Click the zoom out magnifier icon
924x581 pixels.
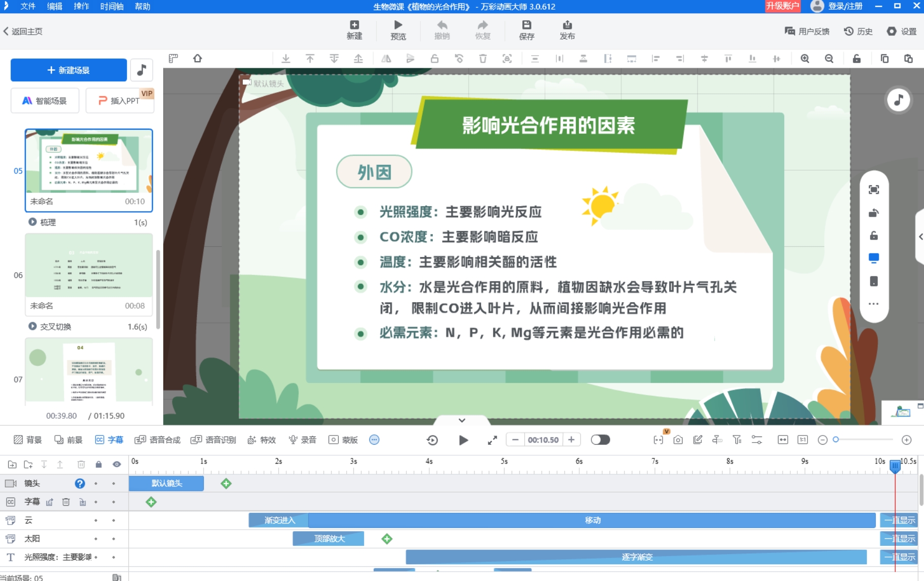coord(829,59)
